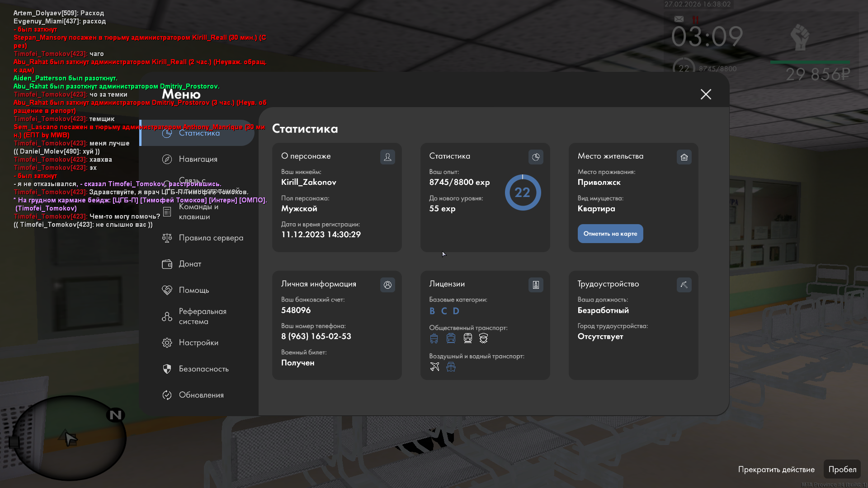Select Команды и клавиши menu entry
Image resolution: width=868 pixels, height=488 pixels.
click(198, 211)
